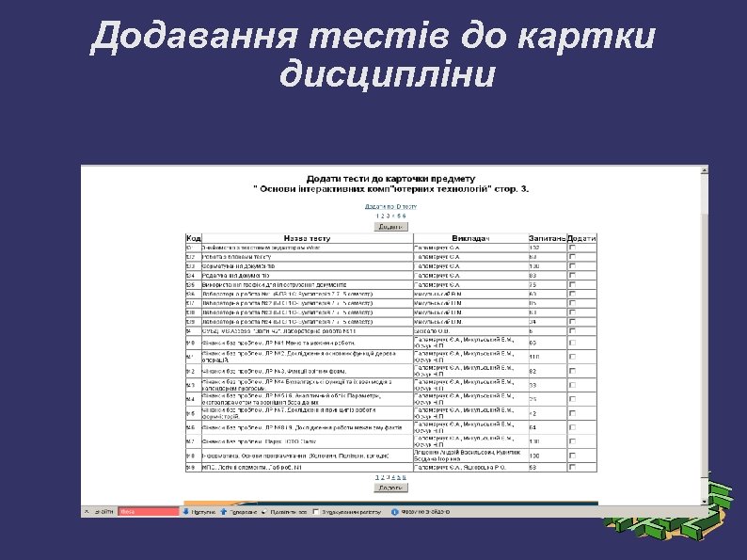Click the blue down-arrow Наступне icon
Image resolution: width=747 pixels, height=560 pixels.
pos(185,511)
